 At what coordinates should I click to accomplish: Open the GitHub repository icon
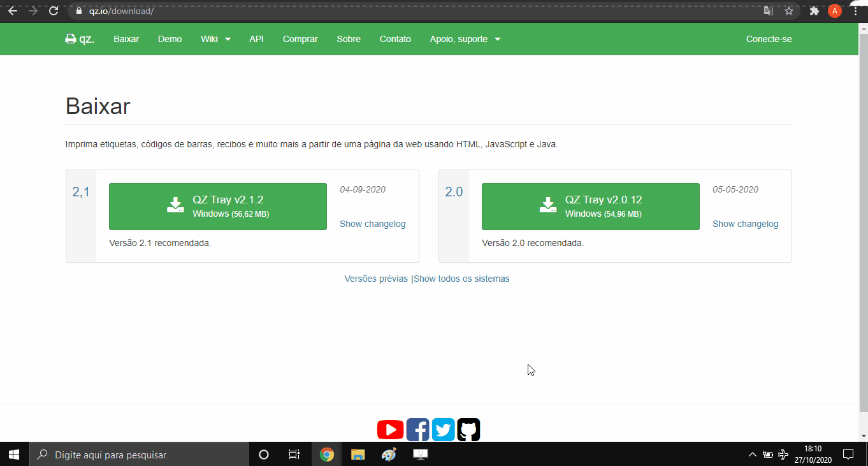[x=468, y=429]
